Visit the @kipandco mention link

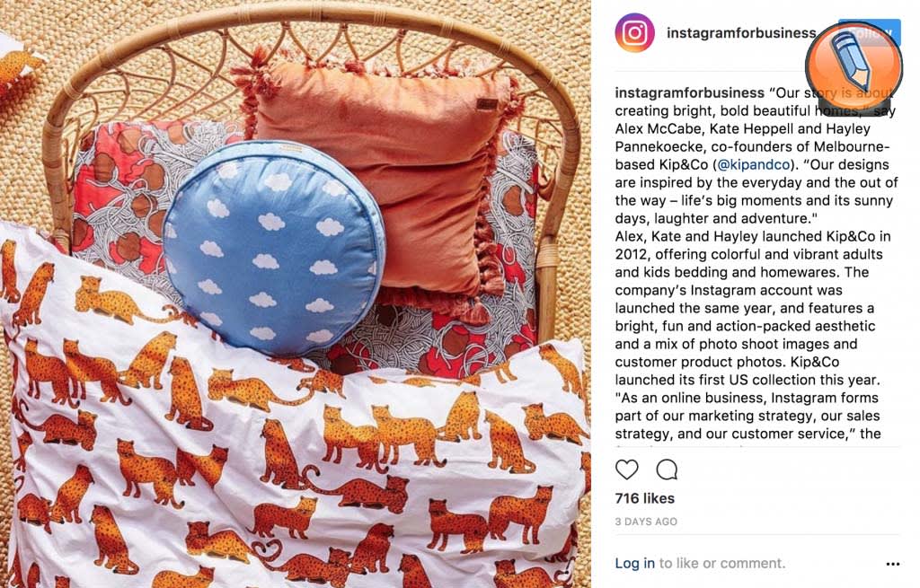click(x=754, y=165)
